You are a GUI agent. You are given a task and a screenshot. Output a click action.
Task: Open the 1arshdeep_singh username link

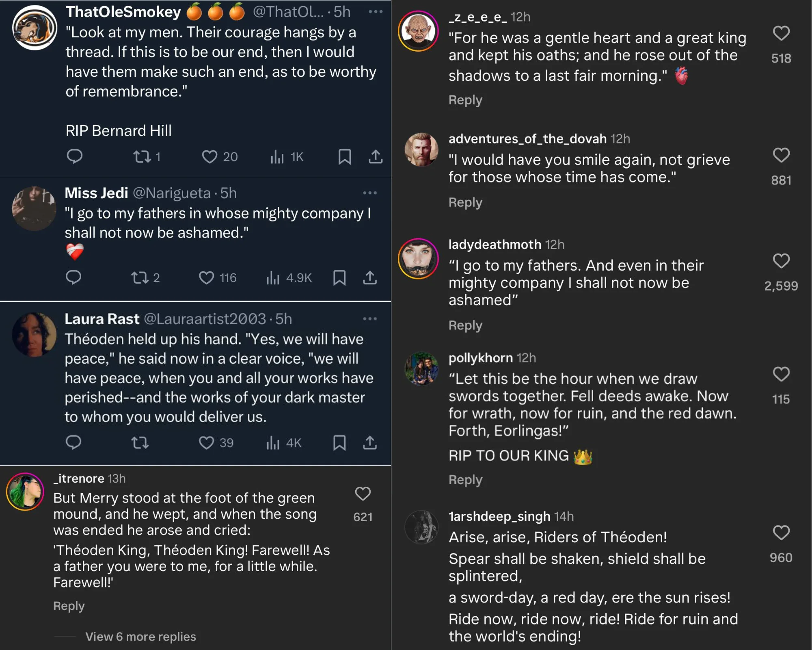499,516
